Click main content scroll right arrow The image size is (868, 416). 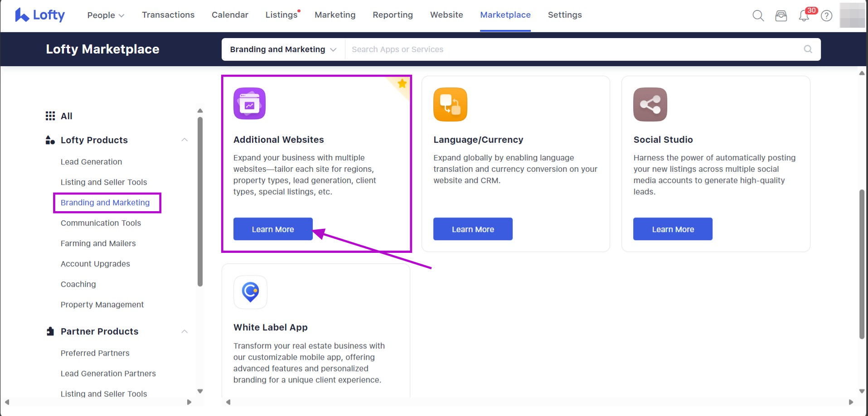(851, 402)
